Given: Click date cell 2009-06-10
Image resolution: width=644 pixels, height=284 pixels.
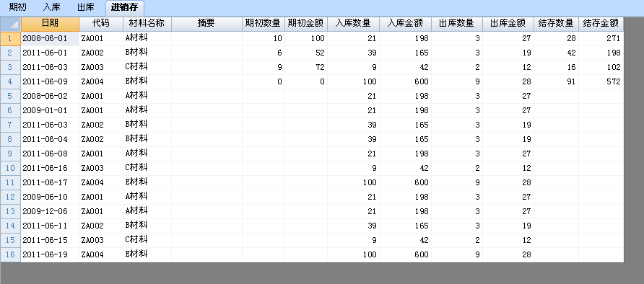Looking at the screenshot, I should tap(50, 197).
